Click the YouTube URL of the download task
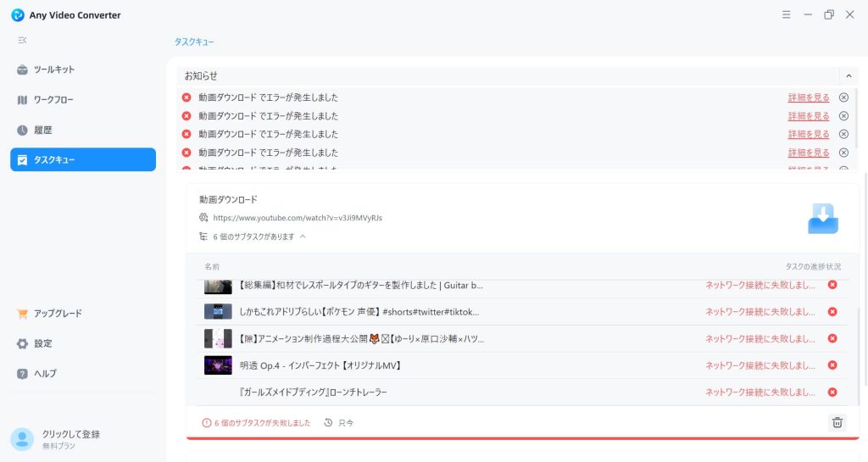 tap(298, 218)
